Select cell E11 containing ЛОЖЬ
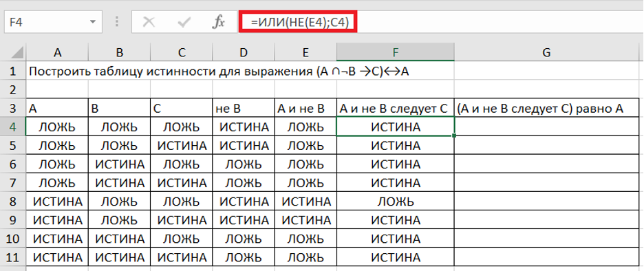The image size is (644, 271). 305,257
